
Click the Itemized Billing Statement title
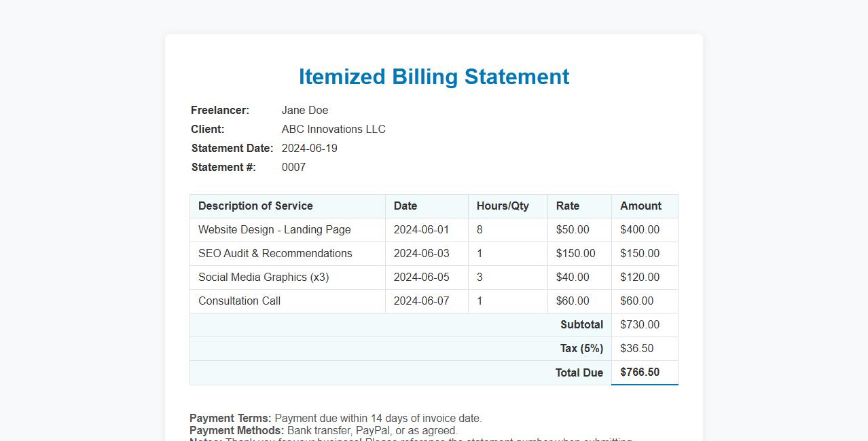click(434, 76)
